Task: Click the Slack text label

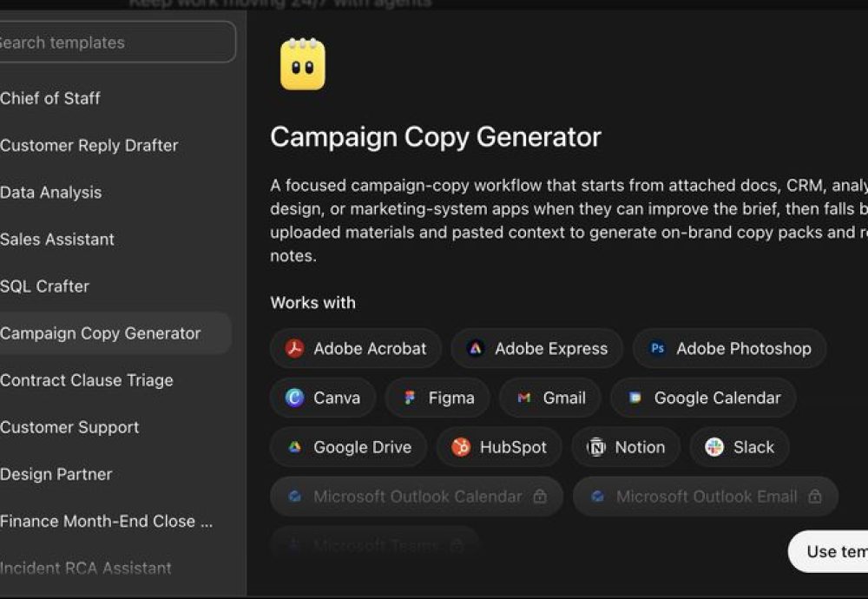Action: [753, 447]
